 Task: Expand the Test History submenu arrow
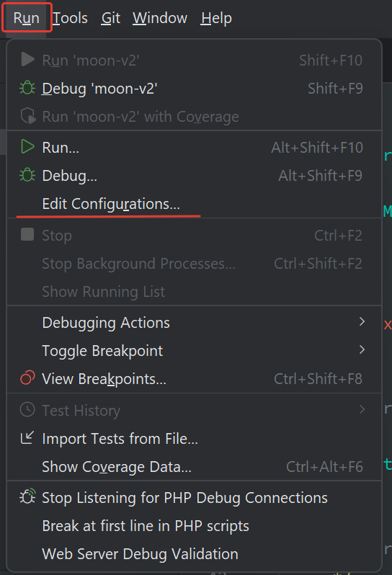(x=362, y=409)
